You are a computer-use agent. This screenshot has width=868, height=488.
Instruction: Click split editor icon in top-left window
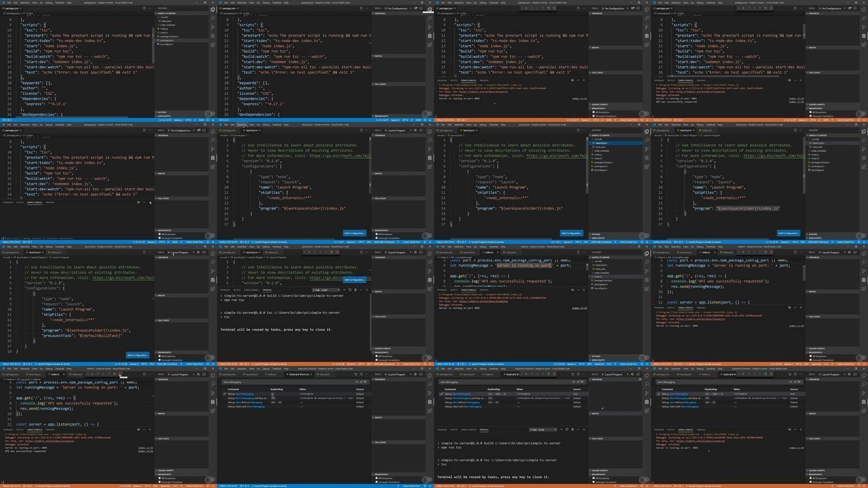coord(144,8)
